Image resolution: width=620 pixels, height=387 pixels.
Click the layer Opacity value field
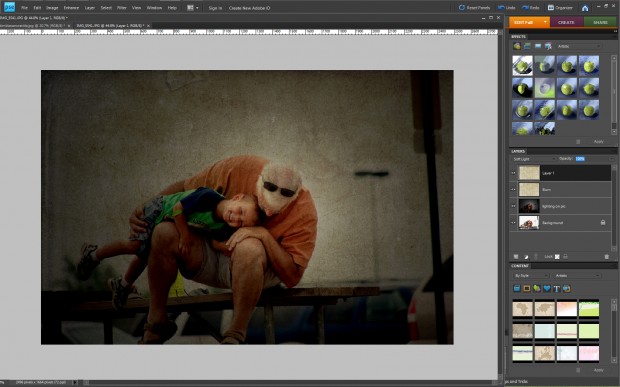click(x=580, y=159)
